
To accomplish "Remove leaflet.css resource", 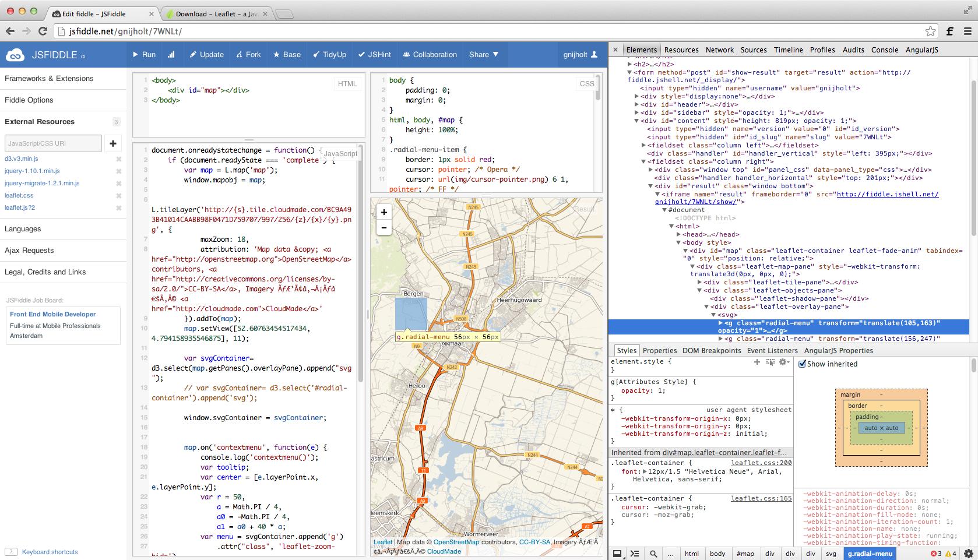I will tap(119, 196).
